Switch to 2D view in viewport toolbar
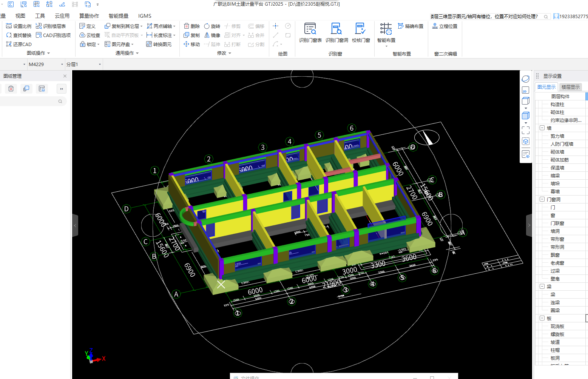The height and width of the screenshot is (379, 588). tap(525, 91)
